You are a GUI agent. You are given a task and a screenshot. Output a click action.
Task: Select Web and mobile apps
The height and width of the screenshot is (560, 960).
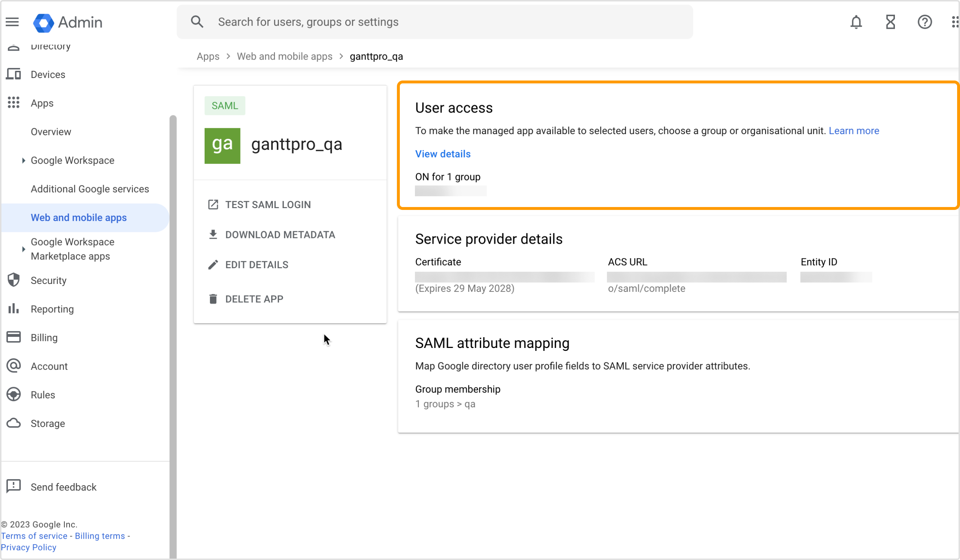coord(84,217)
